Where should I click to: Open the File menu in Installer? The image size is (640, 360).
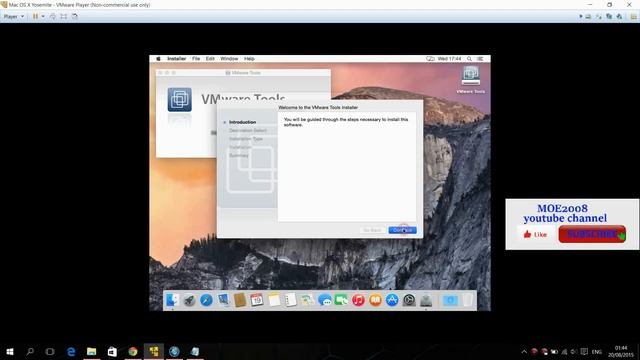pyautogui.click(x=196, y=59)
